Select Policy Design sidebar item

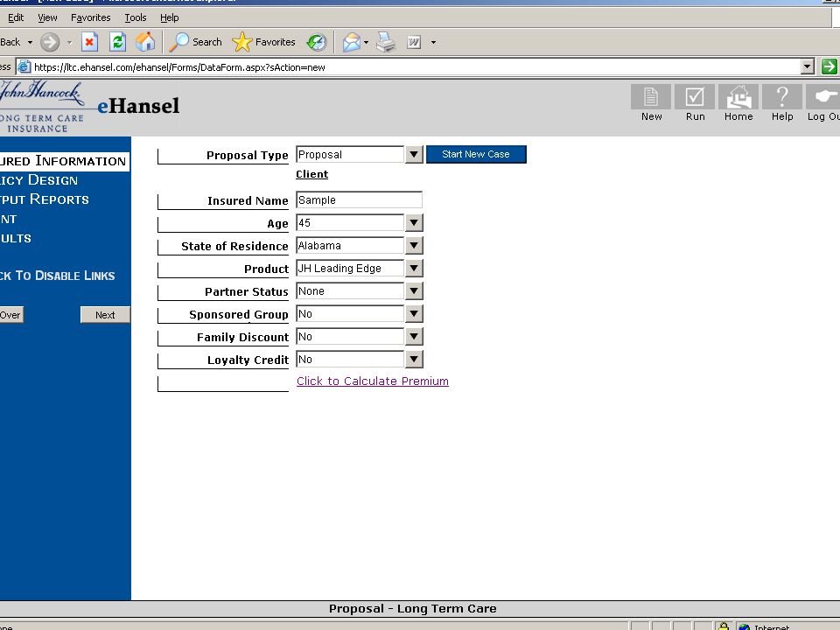(x=39, y=180)
